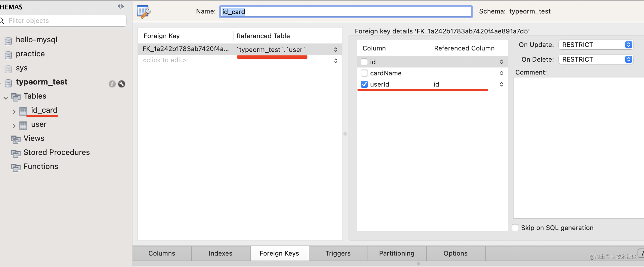Click the refresh schemas icon
The image size is (644, 267).
click(120, 6)
